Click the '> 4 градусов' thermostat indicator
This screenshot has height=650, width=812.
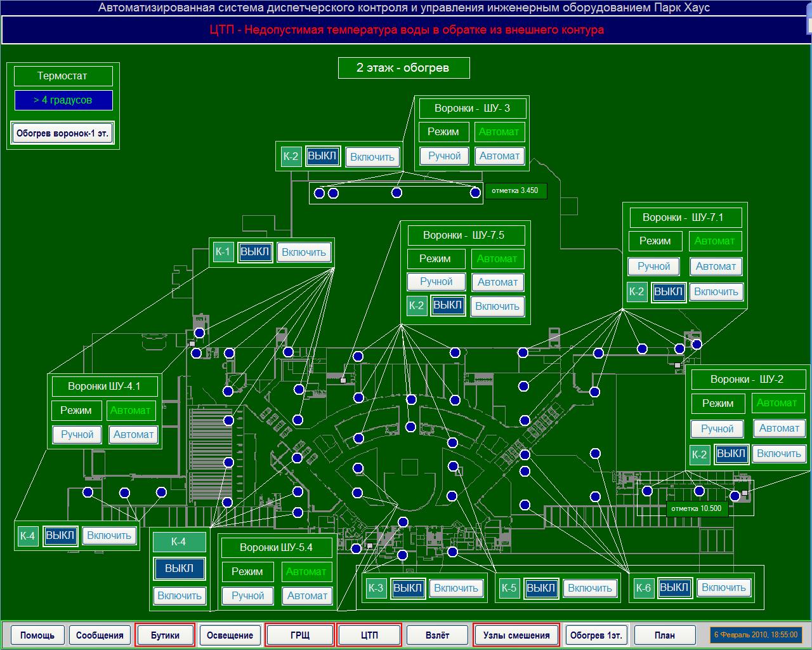tap(63, 100)
